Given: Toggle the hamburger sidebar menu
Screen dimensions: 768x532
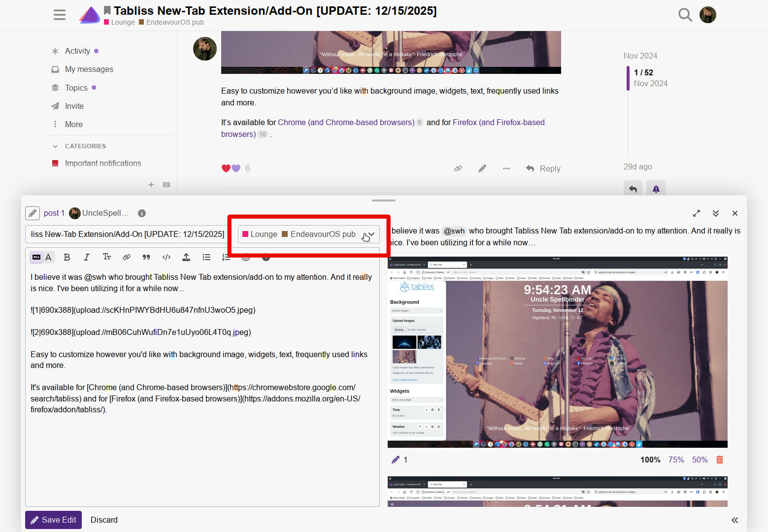Looking at the screenshot, I should tap(60, 15).
